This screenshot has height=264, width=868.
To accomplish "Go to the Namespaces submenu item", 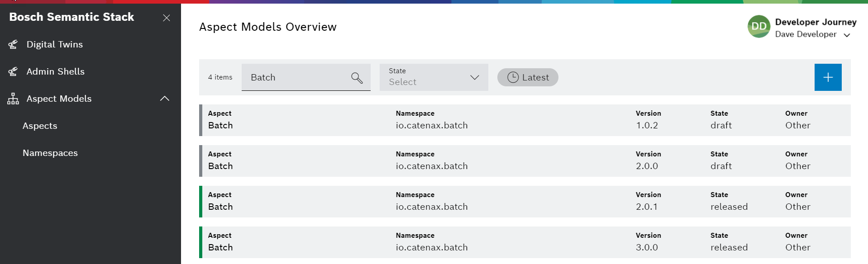I will (50, 153).
